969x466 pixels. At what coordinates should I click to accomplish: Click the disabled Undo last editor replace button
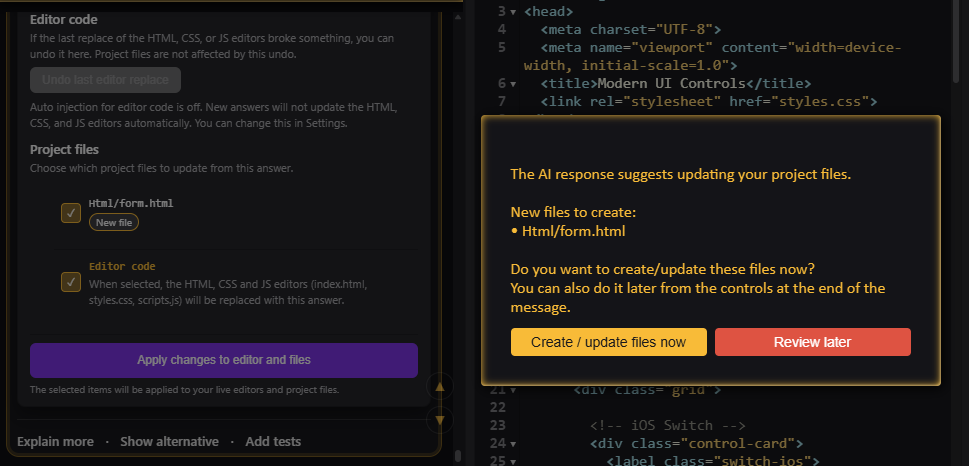[105, 80]
